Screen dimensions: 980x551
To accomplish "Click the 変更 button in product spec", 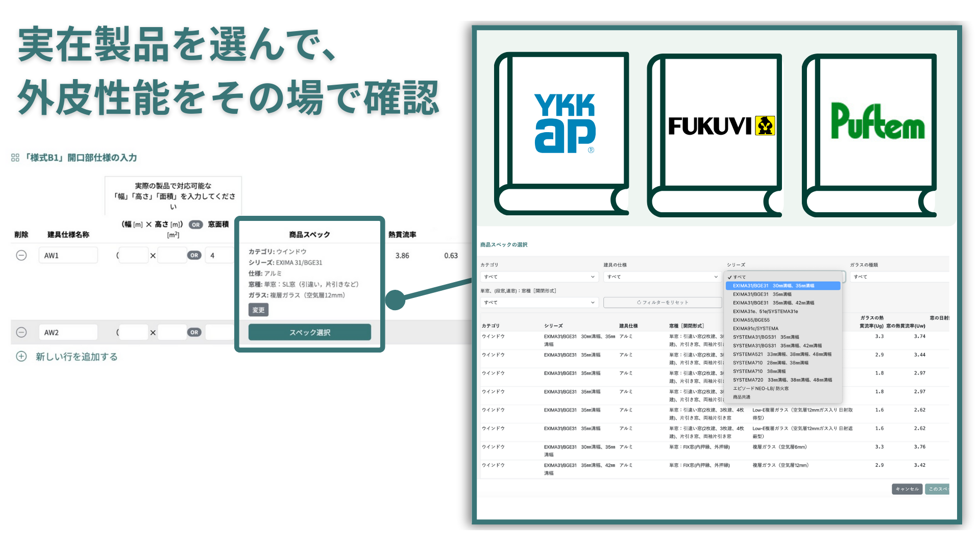I will pyautogui.click(x=258, y=310).
